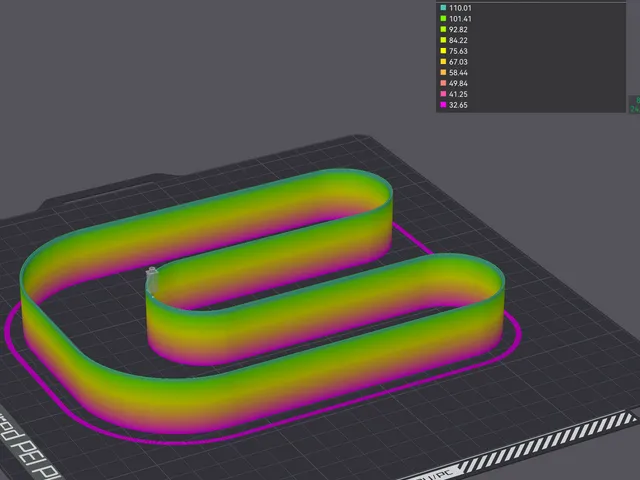The width and height of the screenshot is (640, 480).
Task: Click the 84.22 legend swatch
Action: tap(443, 40)
